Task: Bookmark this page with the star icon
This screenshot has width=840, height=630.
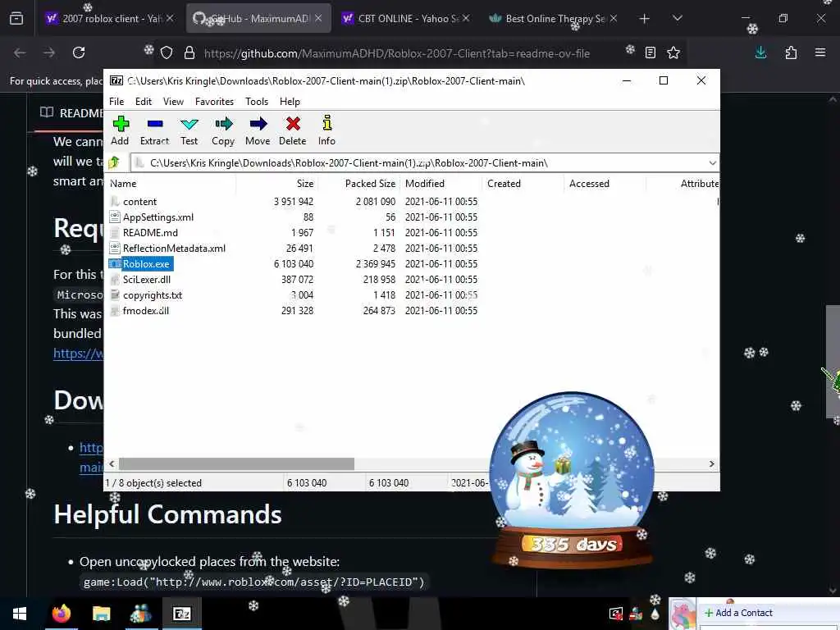Action: (x=673, y=52)
